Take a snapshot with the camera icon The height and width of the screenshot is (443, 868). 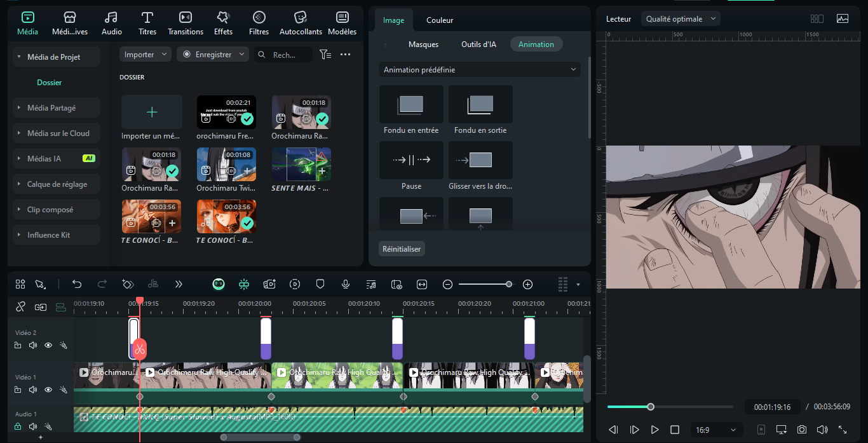(x=802, y=430)
